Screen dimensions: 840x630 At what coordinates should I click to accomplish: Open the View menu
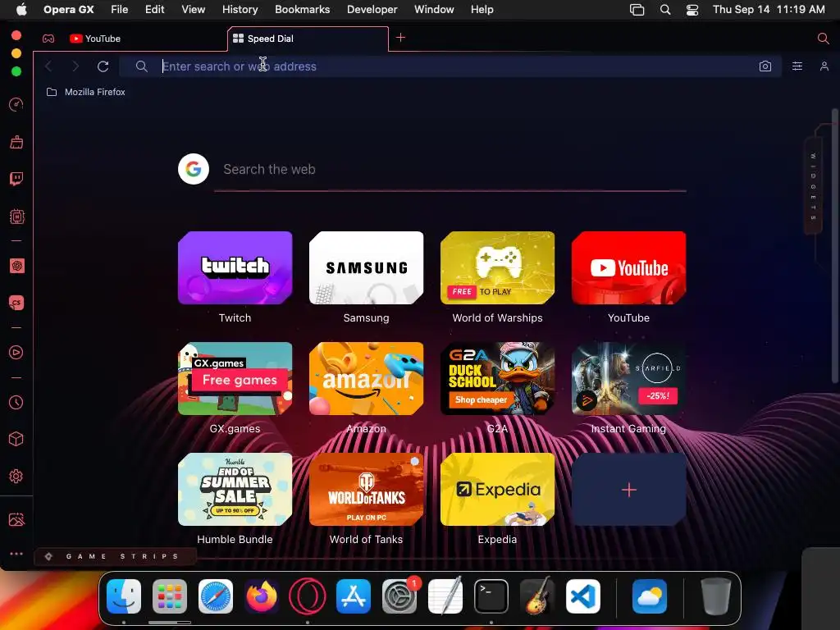tap(194, 10)
